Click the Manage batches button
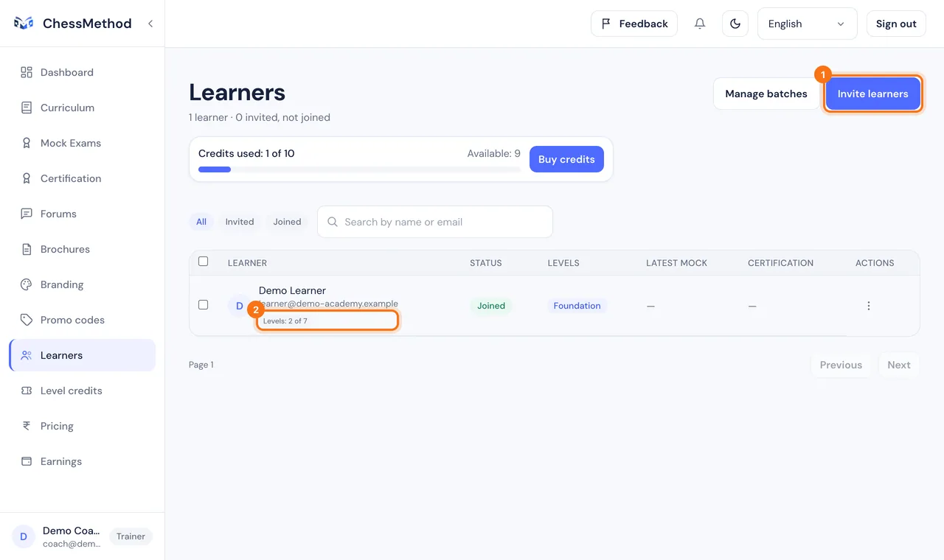The height and width of the screenshot is (560, 944). pos(766,94)
